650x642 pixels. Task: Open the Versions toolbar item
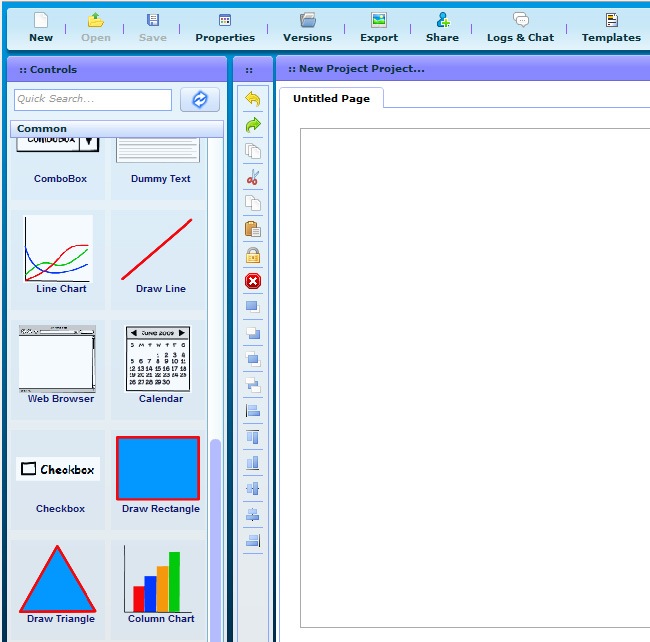pos(307,27)
